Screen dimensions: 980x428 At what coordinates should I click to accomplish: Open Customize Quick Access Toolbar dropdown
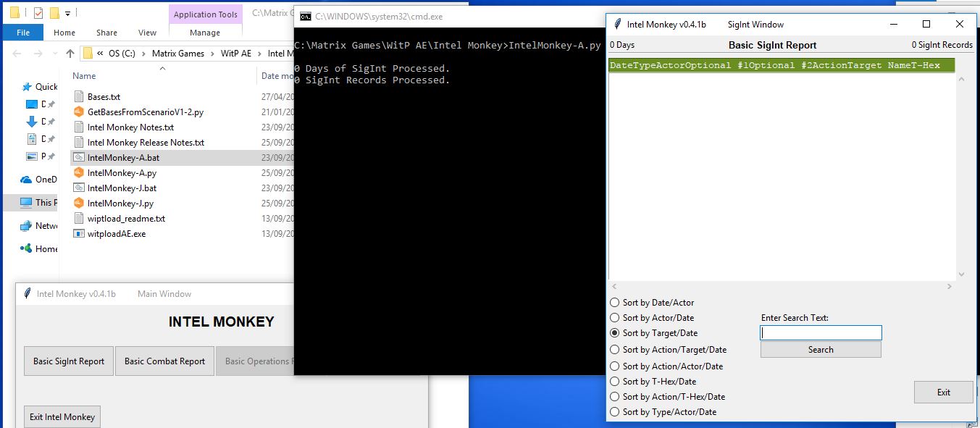point(67,13)
